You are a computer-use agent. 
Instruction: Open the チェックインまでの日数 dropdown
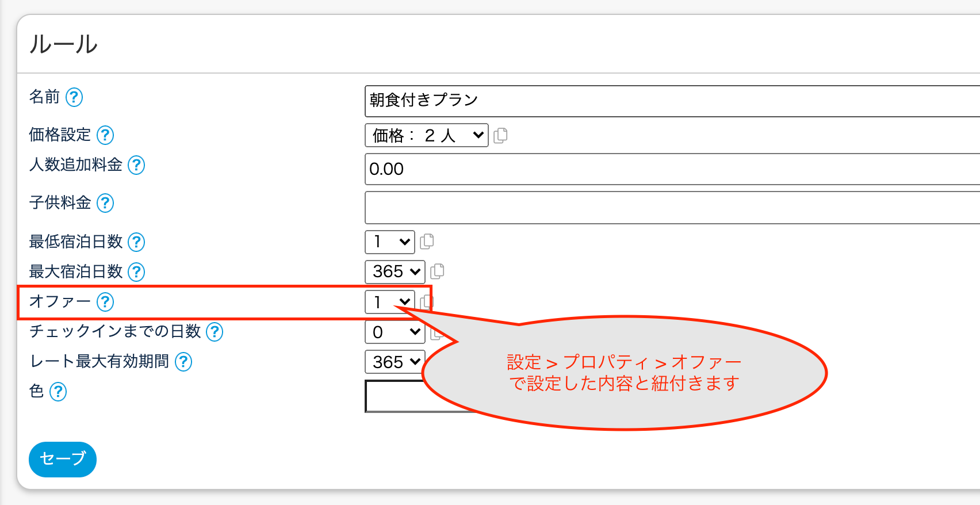coord(395,332)
